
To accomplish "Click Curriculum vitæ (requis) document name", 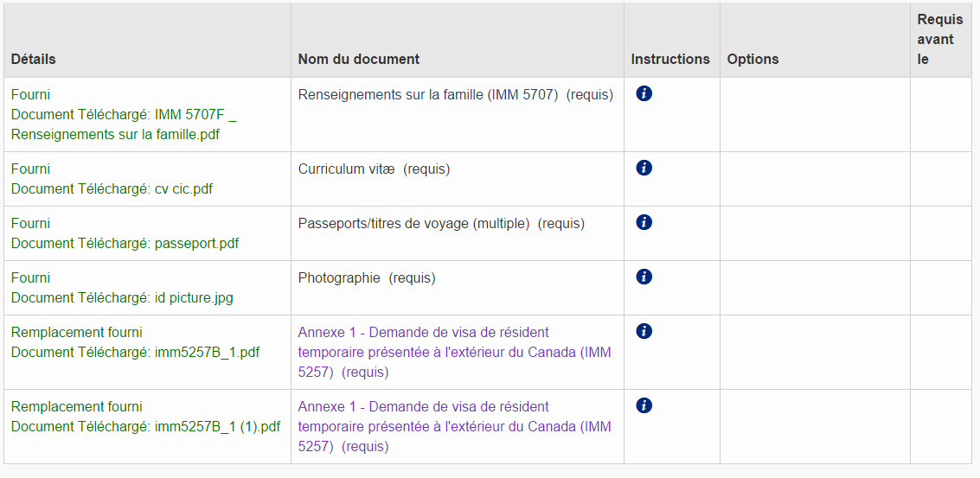I will pyautogui.click(x=374, y=169).
